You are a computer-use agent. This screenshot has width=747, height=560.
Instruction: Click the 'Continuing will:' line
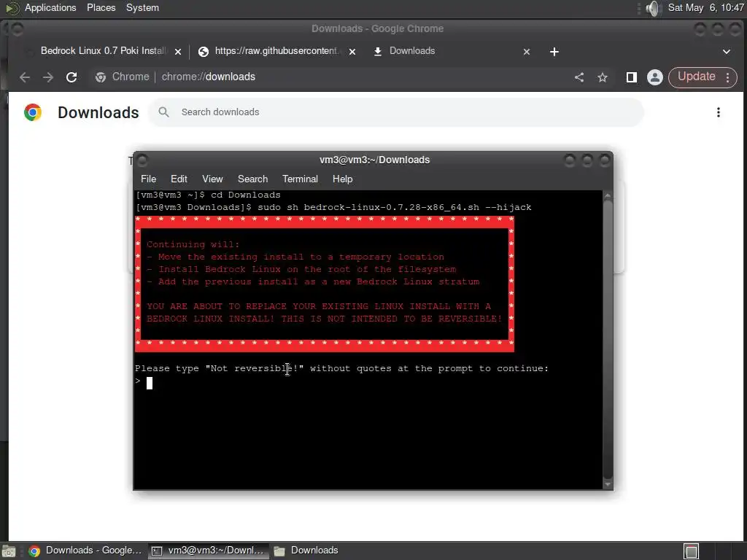point(193,244)
